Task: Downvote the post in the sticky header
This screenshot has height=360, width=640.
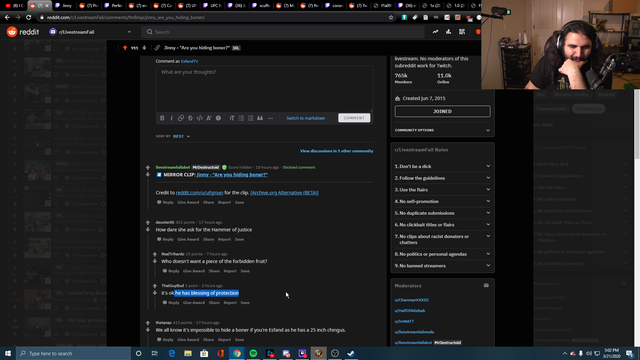Action: (x=144, y=48)
